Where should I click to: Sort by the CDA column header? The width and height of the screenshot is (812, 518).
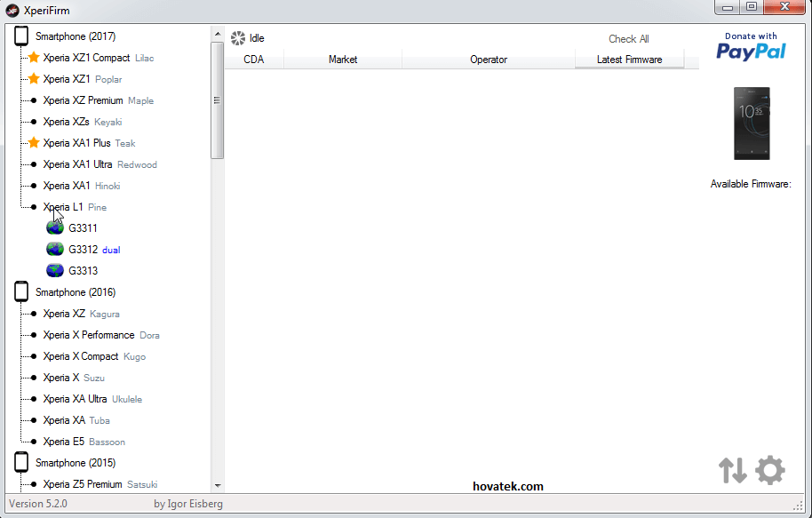tap(254, 60)
